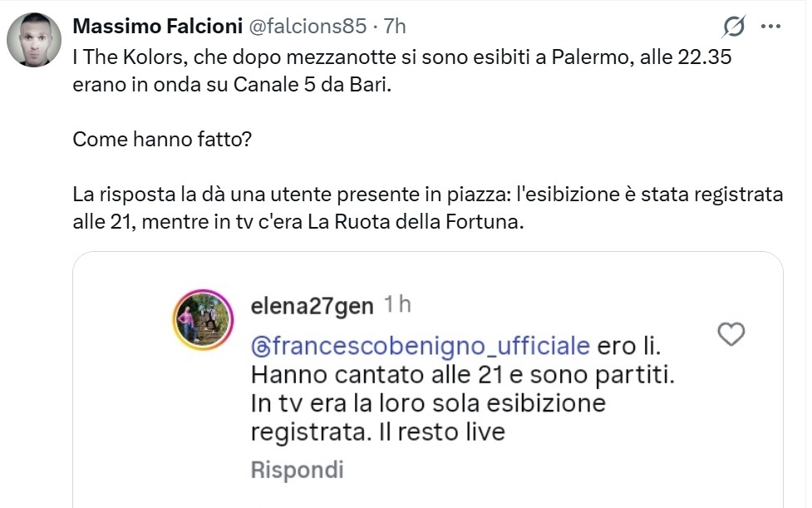Click the 1h comment timestamp

coord(396,306)
